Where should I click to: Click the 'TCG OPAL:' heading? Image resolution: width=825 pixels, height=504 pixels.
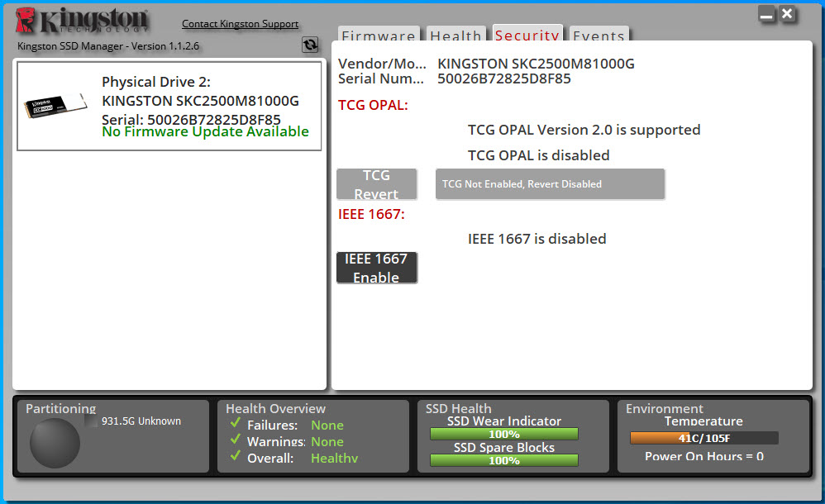click(x=373, y=105)
